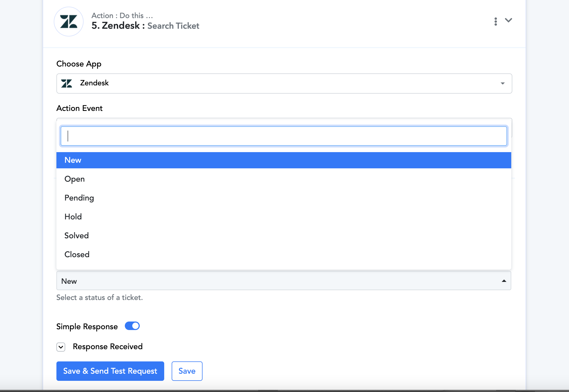Choose Hold from status list

[x=284, y=217]
